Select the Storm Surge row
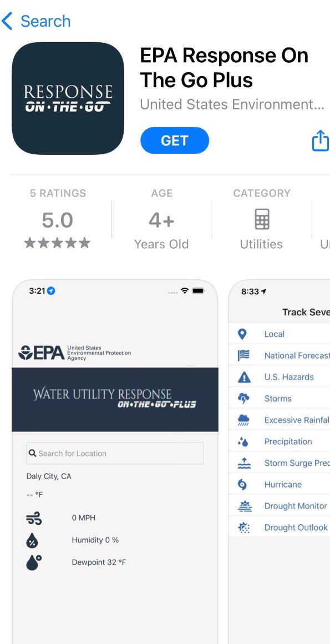 tap(279, 463)
